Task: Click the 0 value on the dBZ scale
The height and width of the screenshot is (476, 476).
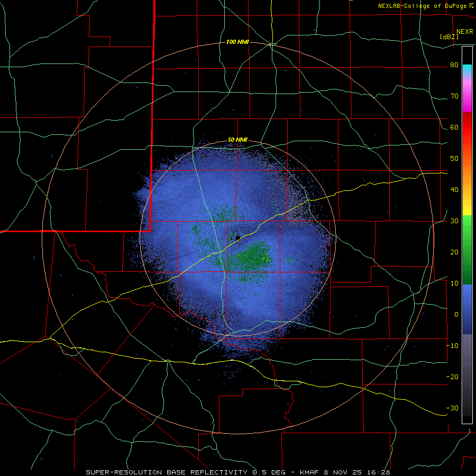Action: 456,315
